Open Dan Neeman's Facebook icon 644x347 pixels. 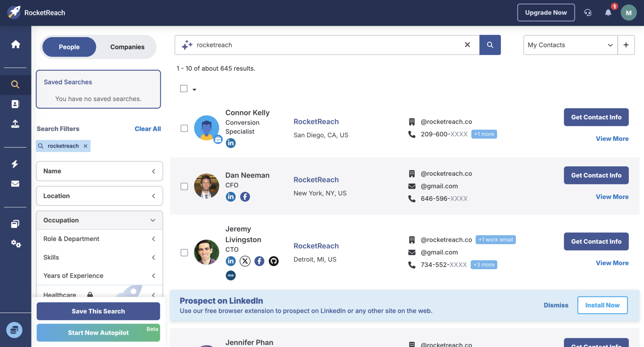tap(245, 197)
